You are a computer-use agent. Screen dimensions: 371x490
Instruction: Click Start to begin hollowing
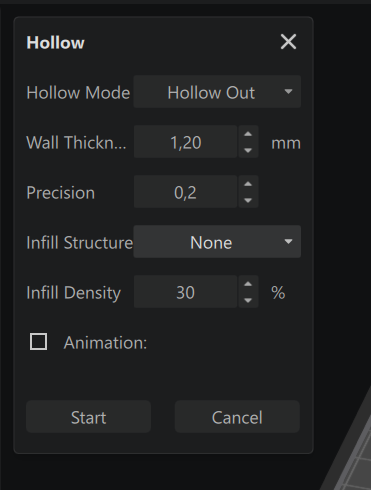click(88, 417)
